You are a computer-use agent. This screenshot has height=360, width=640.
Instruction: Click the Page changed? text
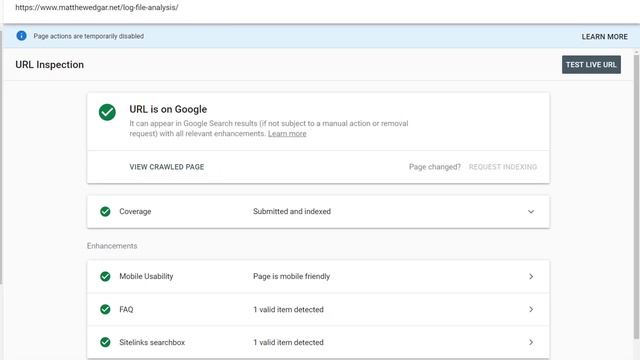[435, 167]
